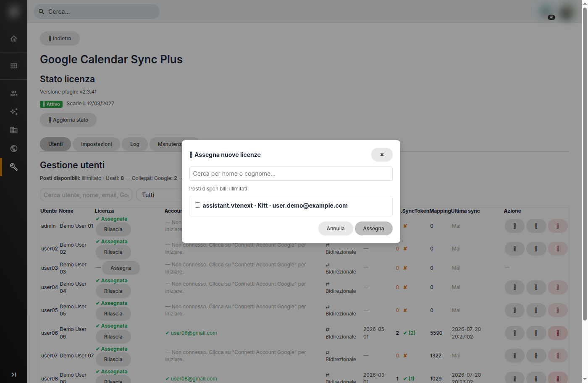
Task: Click the first grey action button for user04
Action: (x=514, y=287)
